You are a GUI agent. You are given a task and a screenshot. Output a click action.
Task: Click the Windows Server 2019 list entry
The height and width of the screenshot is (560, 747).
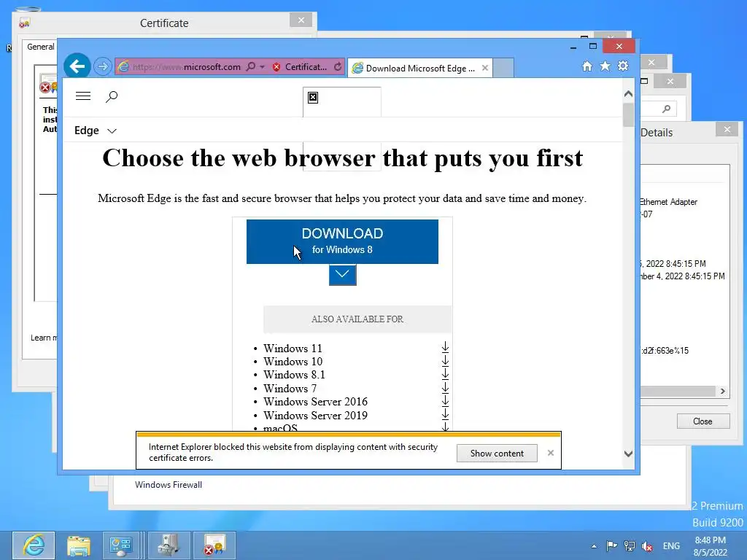click(x=315, y=415)
